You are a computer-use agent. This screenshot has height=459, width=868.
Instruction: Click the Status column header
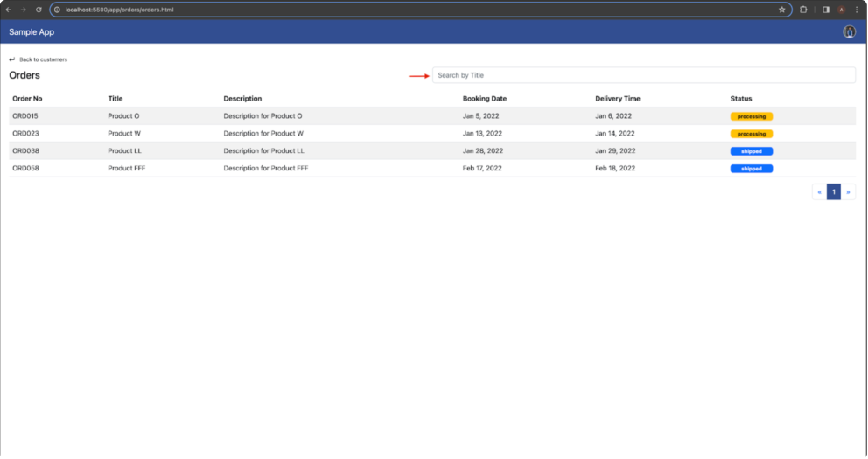point(740,99)
